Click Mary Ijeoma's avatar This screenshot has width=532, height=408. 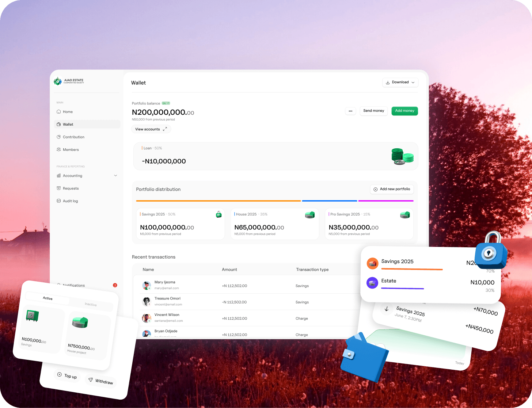(x=147, y=285)
